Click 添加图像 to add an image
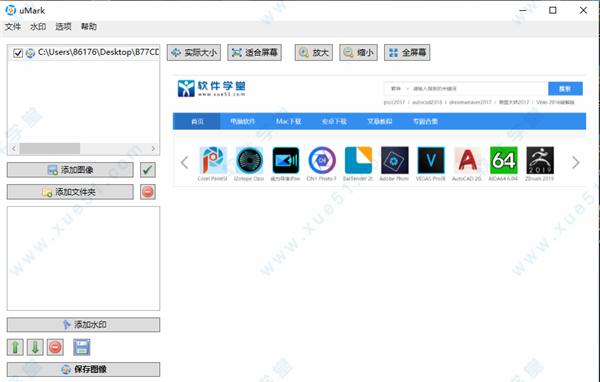Screen dimensions: 600x382 point(70,170)
